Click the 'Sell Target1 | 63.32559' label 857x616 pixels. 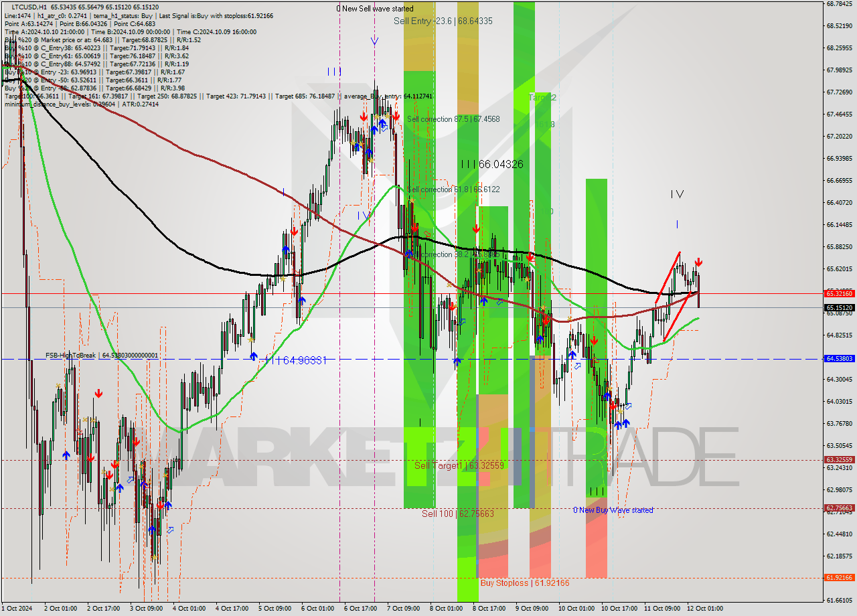tap(459, 465)
